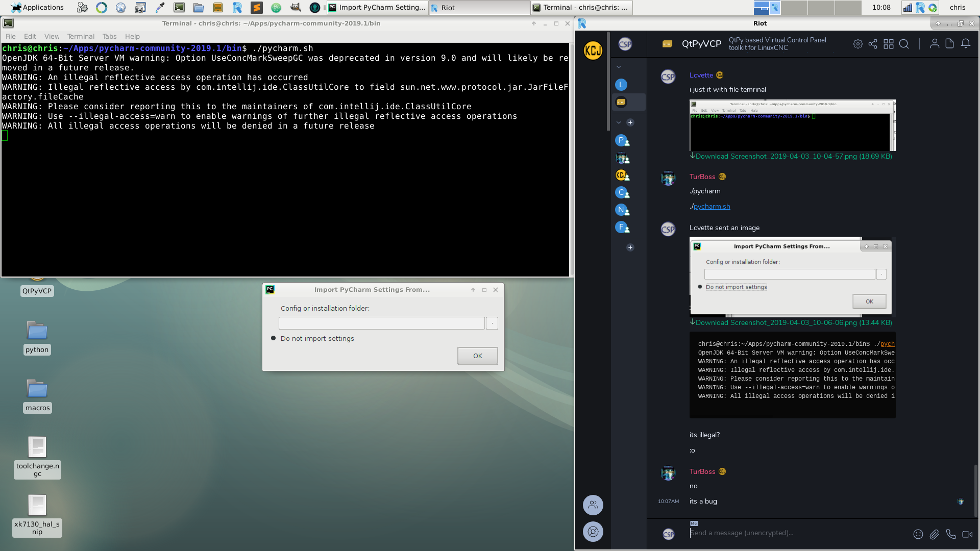Open the F direct chat avatar
The image size is (980, 551).
pyautogui.click(x=622, y=228)
